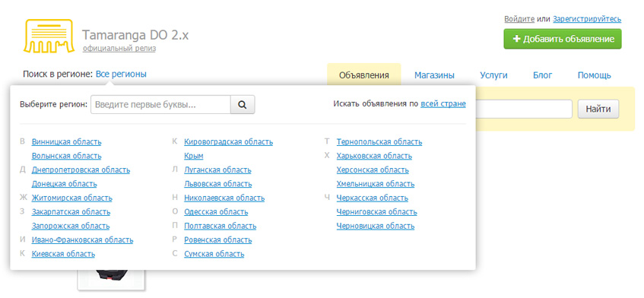Viewport: 644px width, 298px height.
Task: Select Волынская область
Action: pos(67,156)
